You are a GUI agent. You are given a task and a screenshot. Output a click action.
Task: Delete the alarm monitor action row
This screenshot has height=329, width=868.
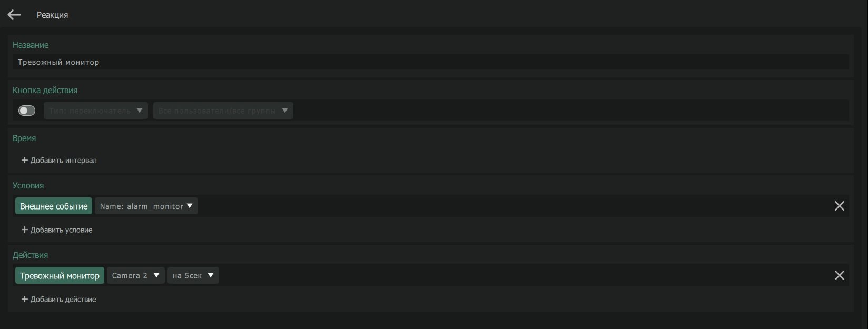point(839,275)
